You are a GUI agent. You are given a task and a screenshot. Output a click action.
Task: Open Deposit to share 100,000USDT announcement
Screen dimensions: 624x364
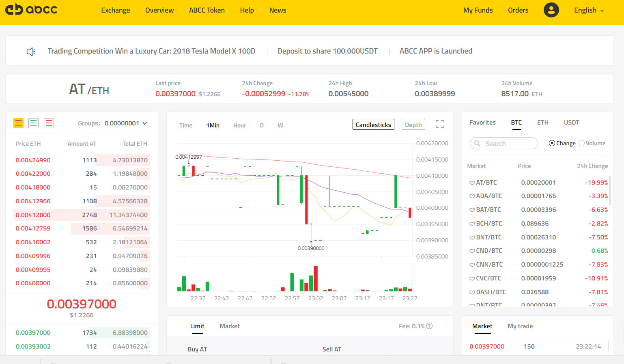327,51
